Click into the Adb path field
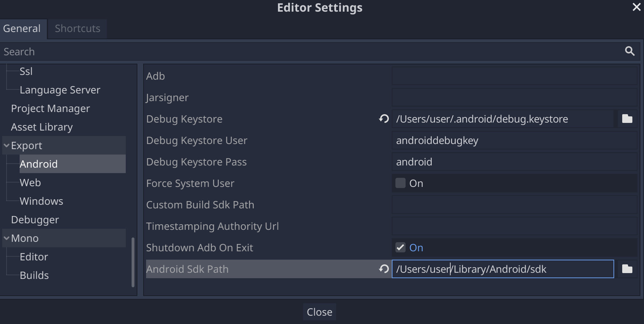 [x=514, y=76]
